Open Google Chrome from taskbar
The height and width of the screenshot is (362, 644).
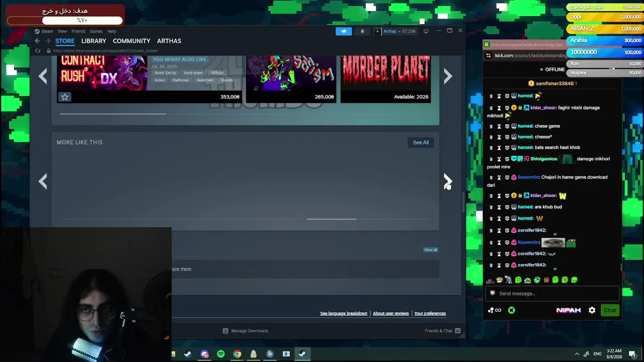(x=237, y=354)
